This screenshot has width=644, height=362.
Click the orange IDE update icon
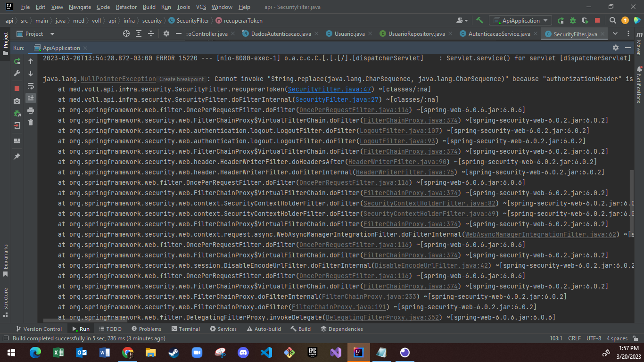click(x=625, y=20)
